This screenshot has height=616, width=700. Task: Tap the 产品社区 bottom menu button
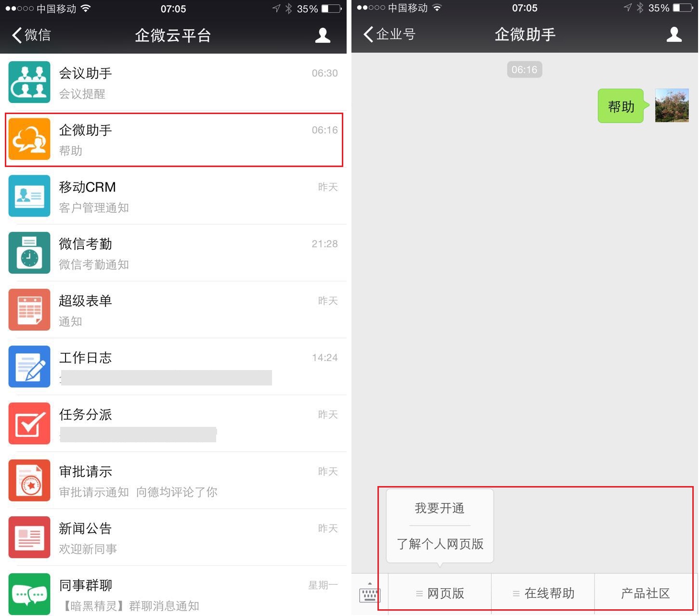click(645, 593)
